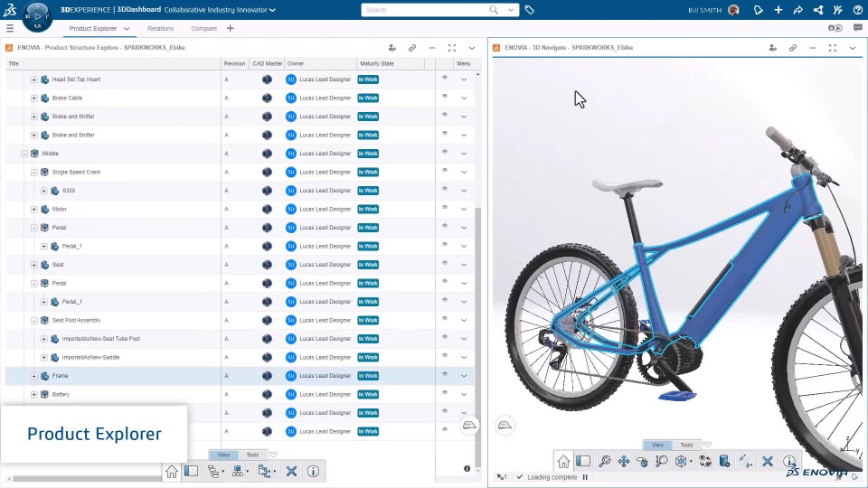
Task: Open the help question mark icon
Action: coord(857,9)
